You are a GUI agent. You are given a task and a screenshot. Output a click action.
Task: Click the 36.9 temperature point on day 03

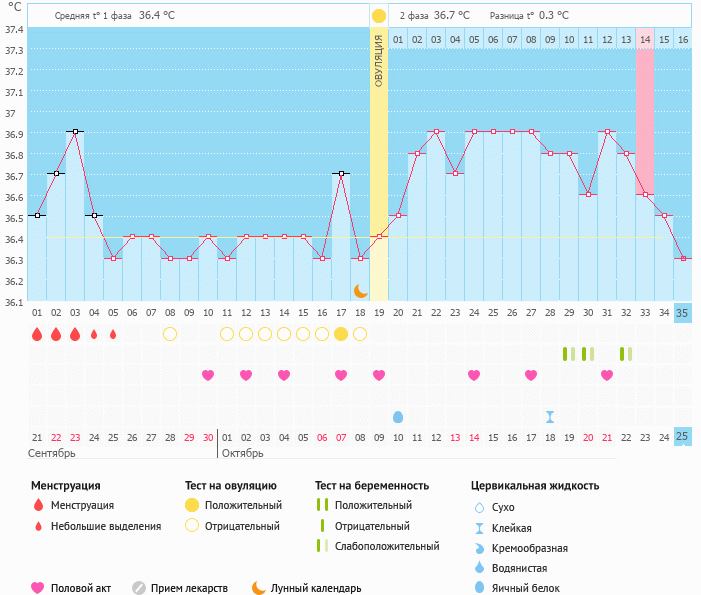75,131
